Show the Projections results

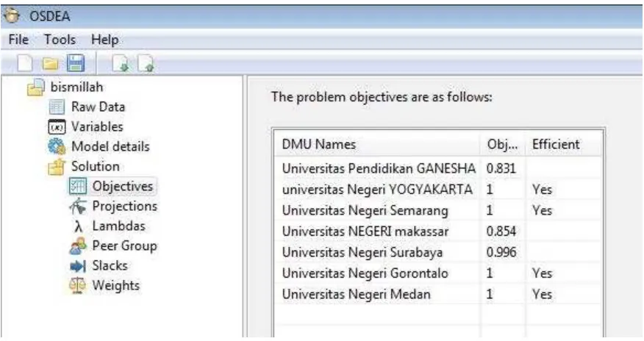pos(125,206)
